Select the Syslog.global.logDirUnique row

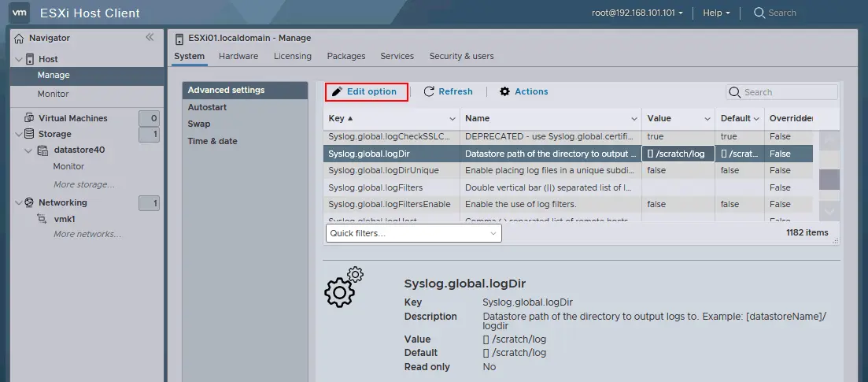tap(568, 170)
